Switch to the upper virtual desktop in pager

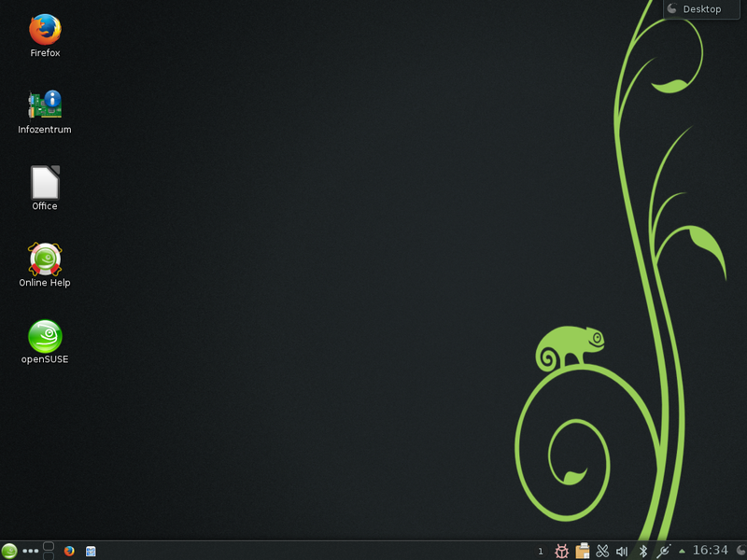[x=49, y=545]
